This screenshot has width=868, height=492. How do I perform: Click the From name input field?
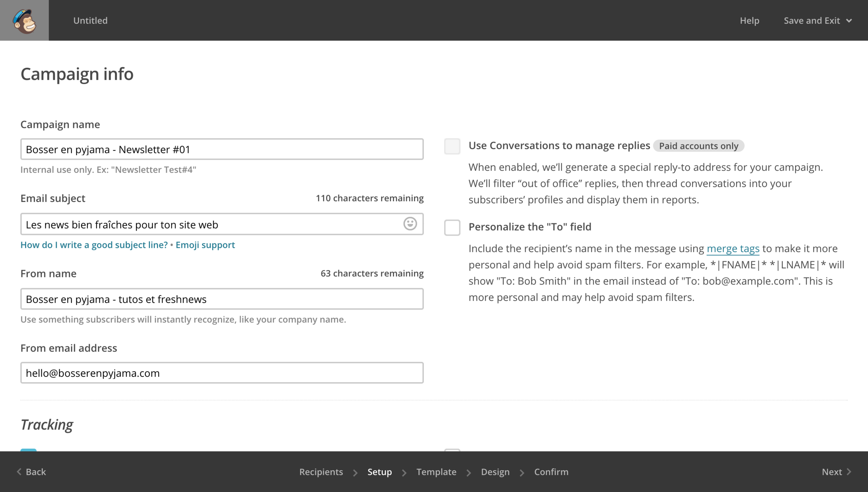[x=222, y=299]
